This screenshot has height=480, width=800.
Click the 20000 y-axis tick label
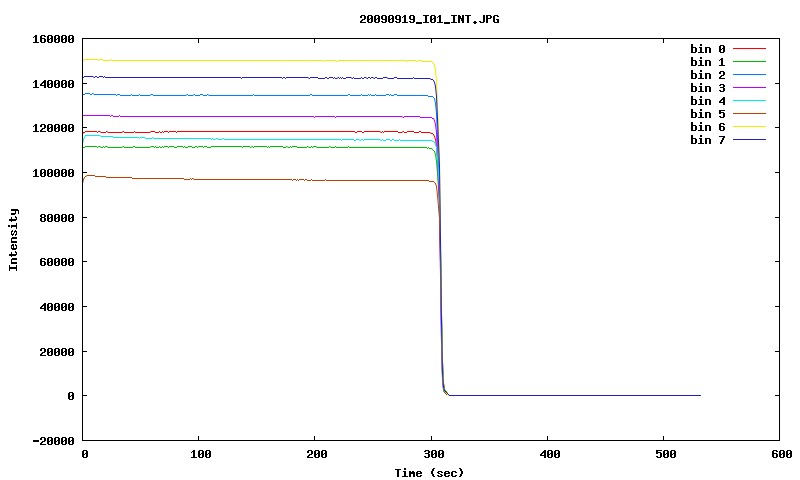pos(57,352)
